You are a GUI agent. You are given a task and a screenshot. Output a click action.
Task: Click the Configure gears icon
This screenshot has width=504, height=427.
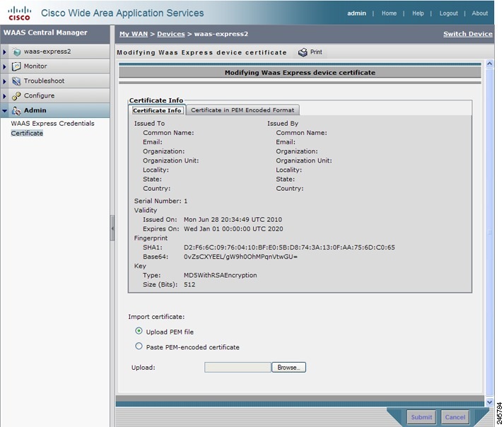(x=16, y=96)
